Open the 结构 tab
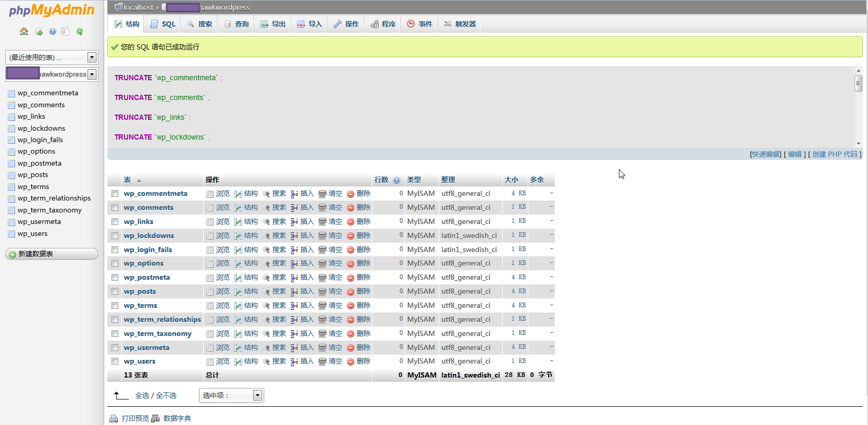 pos(127,24)
